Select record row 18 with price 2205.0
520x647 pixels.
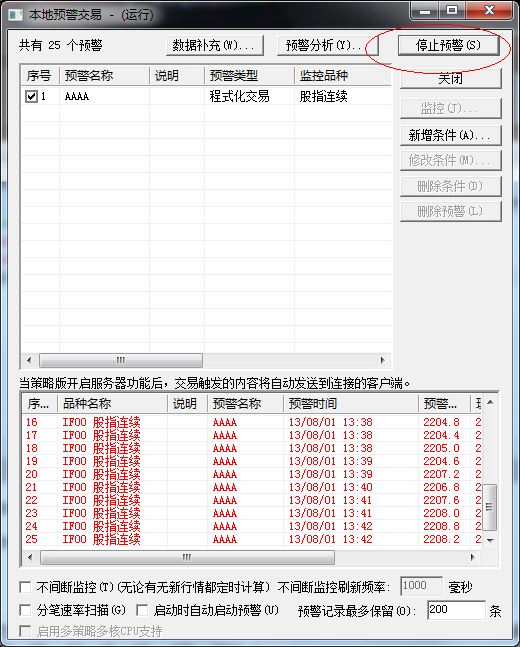coord(252,448)
